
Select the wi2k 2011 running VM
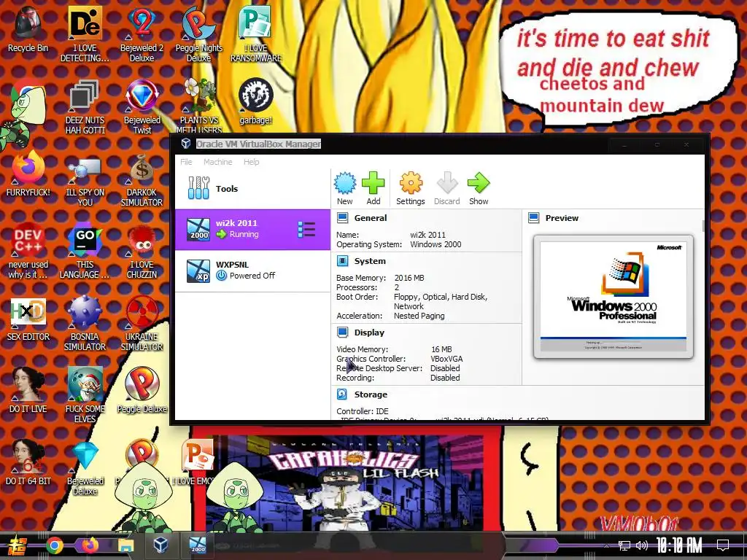(252, 229)
